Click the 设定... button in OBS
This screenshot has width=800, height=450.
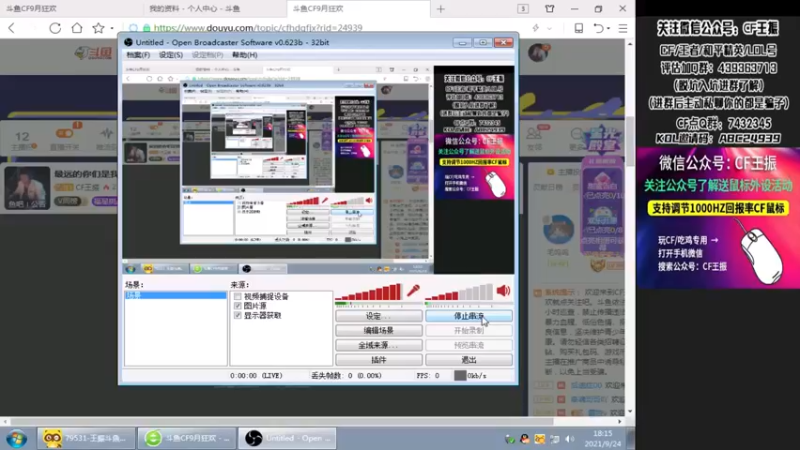[x=379, y=316]
